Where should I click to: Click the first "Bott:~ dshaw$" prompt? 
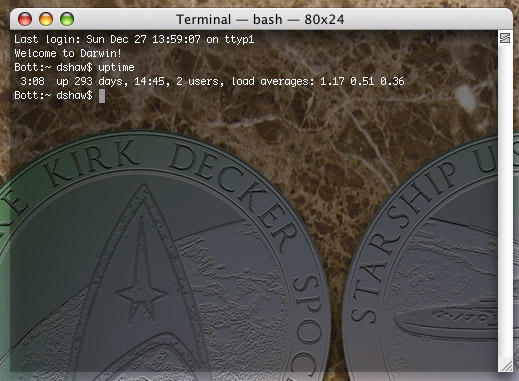tap(53, 67)
